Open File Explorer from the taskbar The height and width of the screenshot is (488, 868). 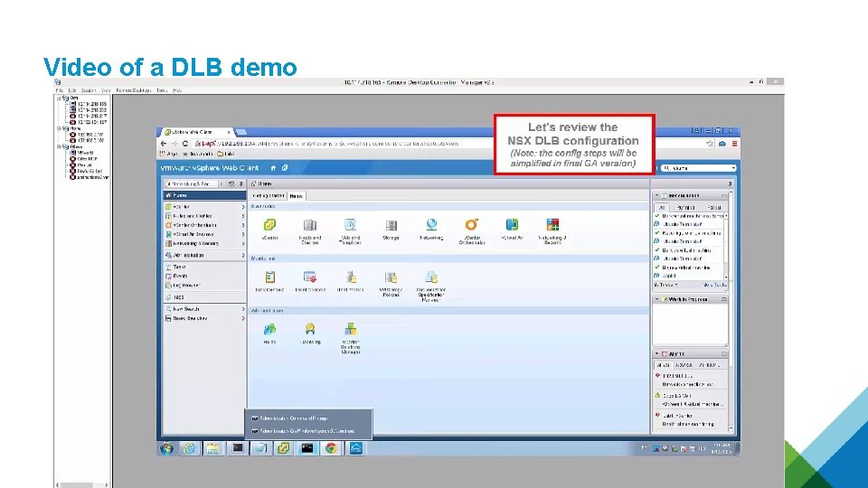click(x=213, y=448)
